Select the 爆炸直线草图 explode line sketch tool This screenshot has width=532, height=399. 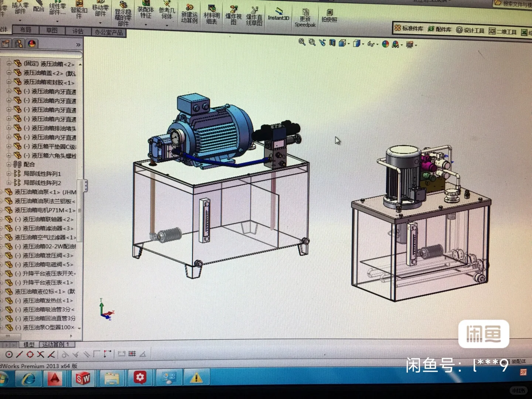pos(254,16)
